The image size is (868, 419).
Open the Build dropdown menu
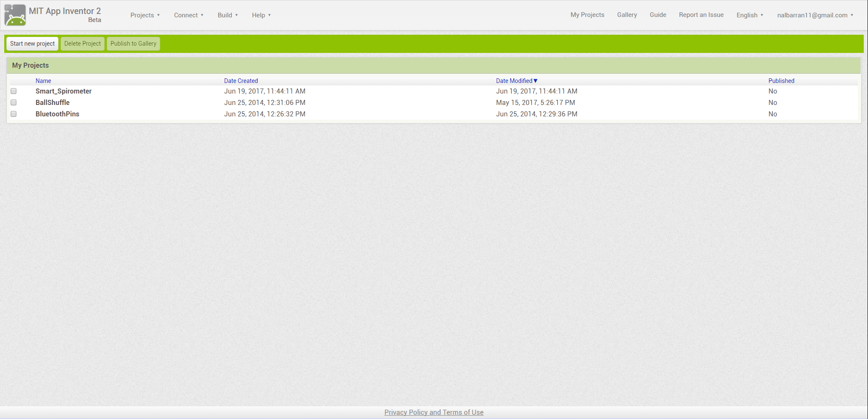tap(227, 15)
